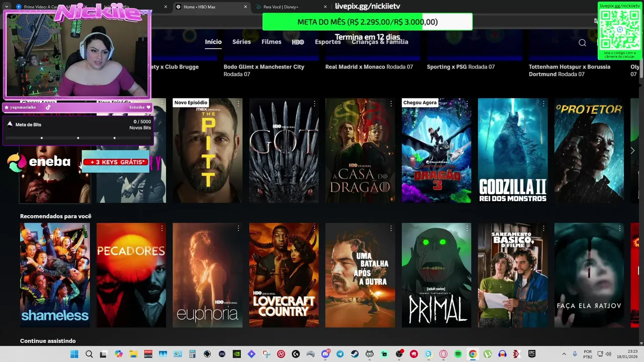The width and height of the screenshot is (644, 362).
Task: Open Faça Ela Voltar poster
Action: click(589, 275)
